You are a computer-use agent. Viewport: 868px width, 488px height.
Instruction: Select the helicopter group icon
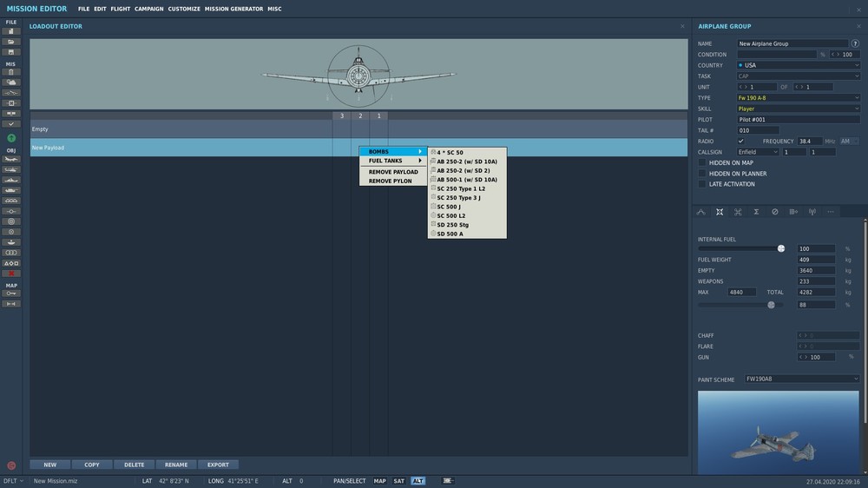11,169
